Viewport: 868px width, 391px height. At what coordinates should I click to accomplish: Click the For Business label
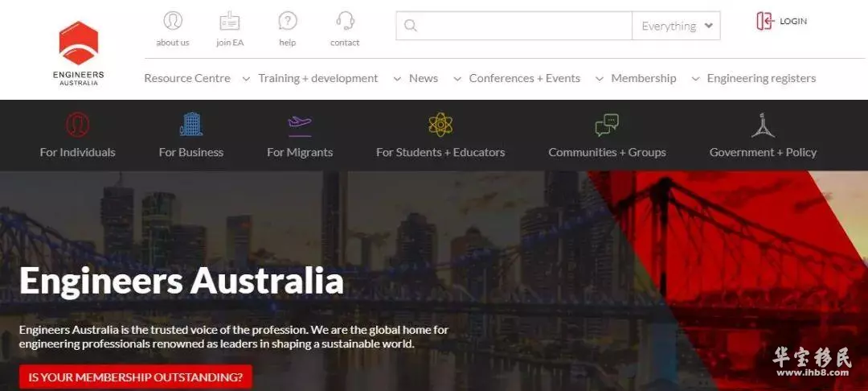[191, 152]
